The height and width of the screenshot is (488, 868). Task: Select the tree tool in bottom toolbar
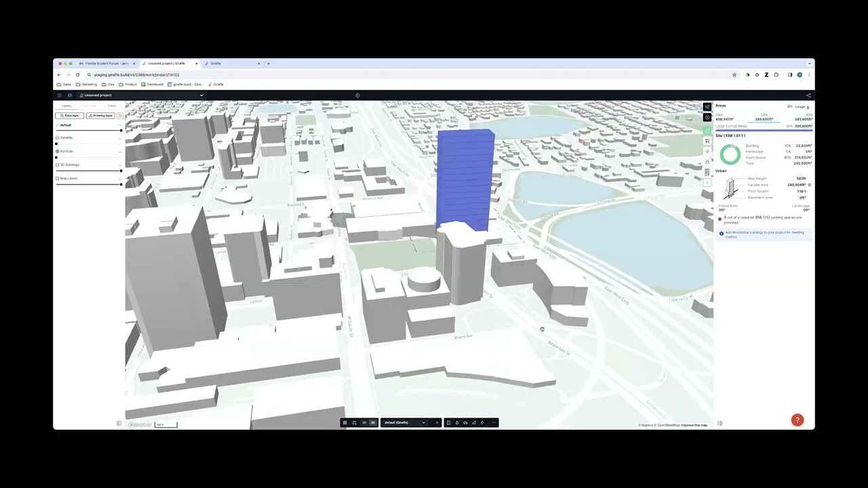457,423
